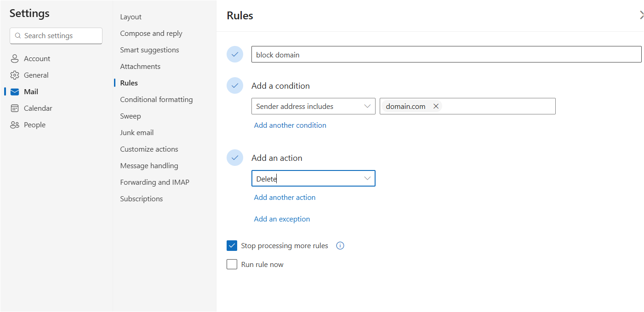Uncheck Stop processing more rules
Viewport: 644px width, 312px height.
pyautogui.click(x=232, y=245)
